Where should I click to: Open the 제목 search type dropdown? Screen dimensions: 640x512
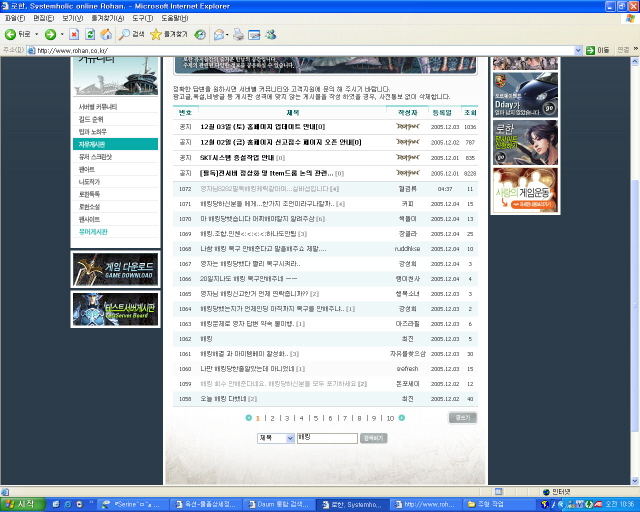coord(276,438)
